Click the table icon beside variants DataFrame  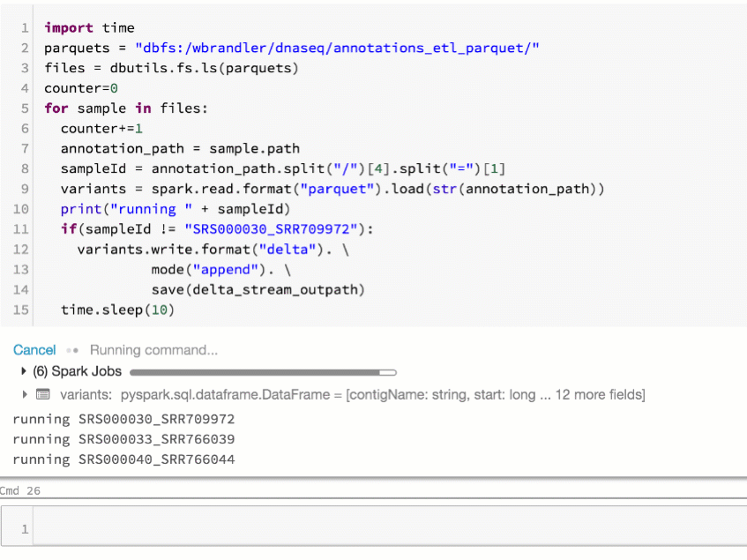(x=43, y=394)
